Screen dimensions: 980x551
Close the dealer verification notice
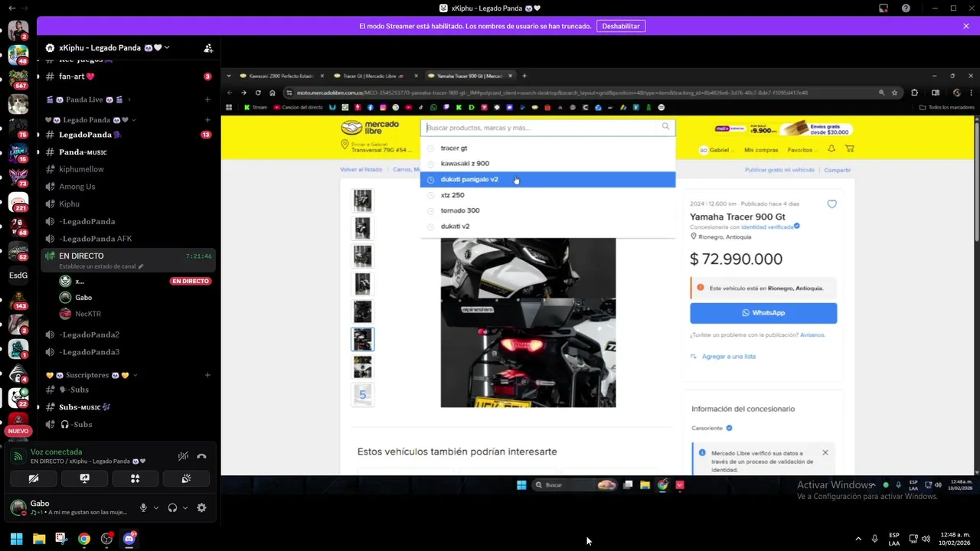click(825, 452)
